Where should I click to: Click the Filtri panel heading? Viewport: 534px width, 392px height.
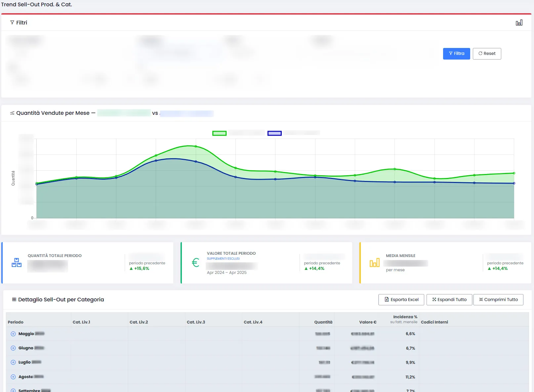click(x=21, y=22)
